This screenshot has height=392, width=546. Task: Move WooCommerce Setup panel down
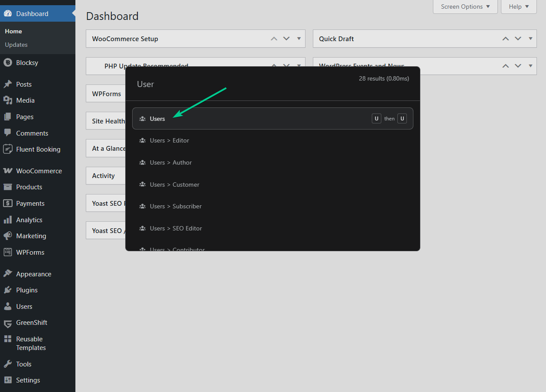(286, 39)
